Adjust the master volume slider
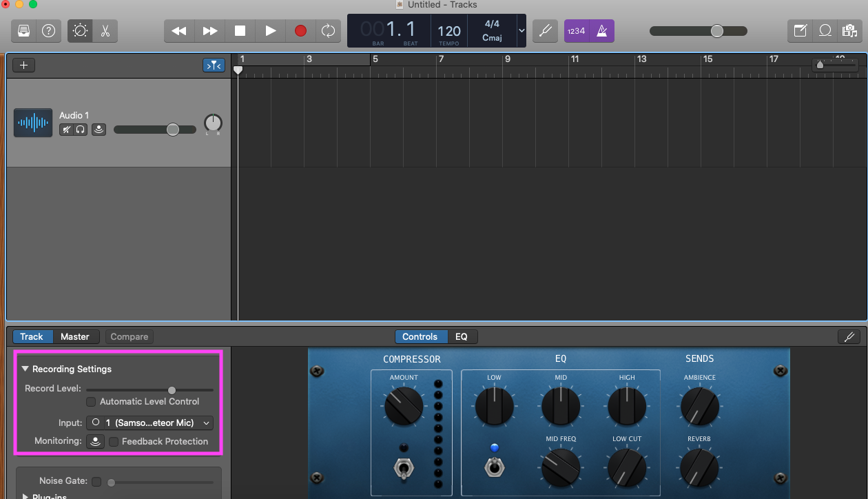 pyautogui.click(x=699, y=31)
